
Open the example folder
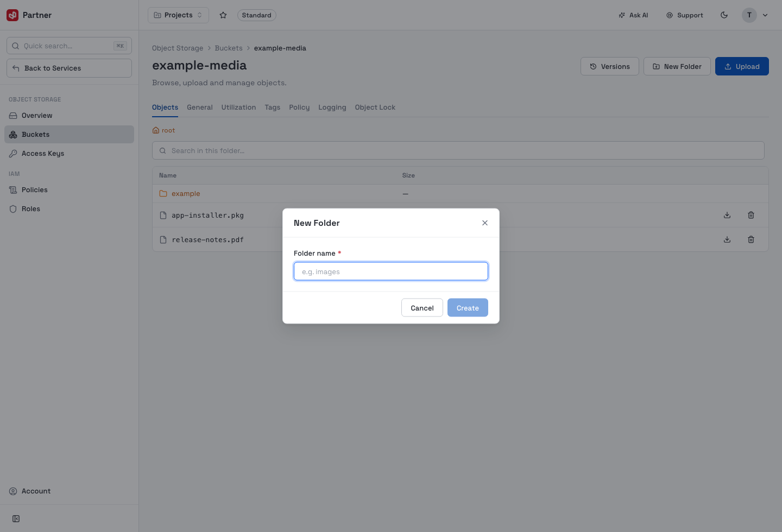coord(186,194)
